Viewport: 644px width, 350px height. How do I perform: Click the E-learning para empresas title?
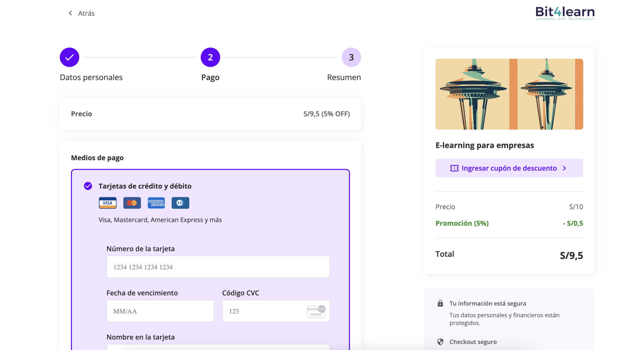485,145
